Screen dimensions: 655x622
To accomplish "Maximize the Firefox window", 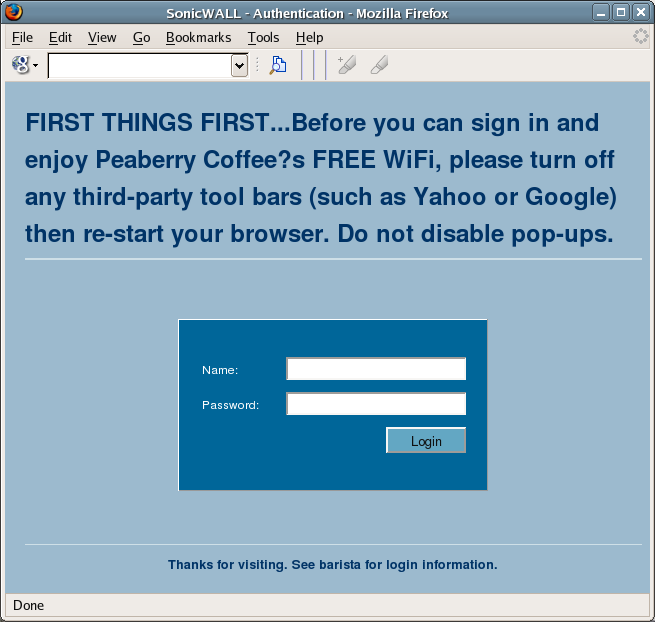I will tap(621, 13).
